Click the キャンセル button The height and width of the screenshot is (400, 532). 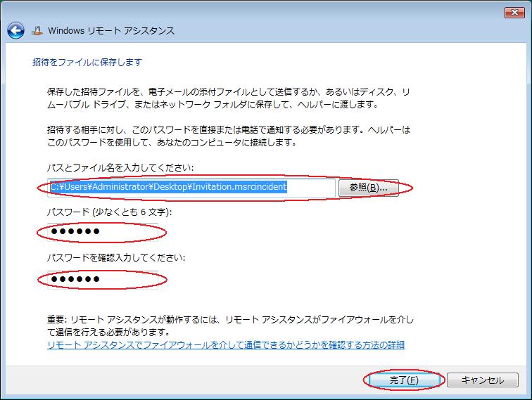pyautogui.click(x=483, y=380)
